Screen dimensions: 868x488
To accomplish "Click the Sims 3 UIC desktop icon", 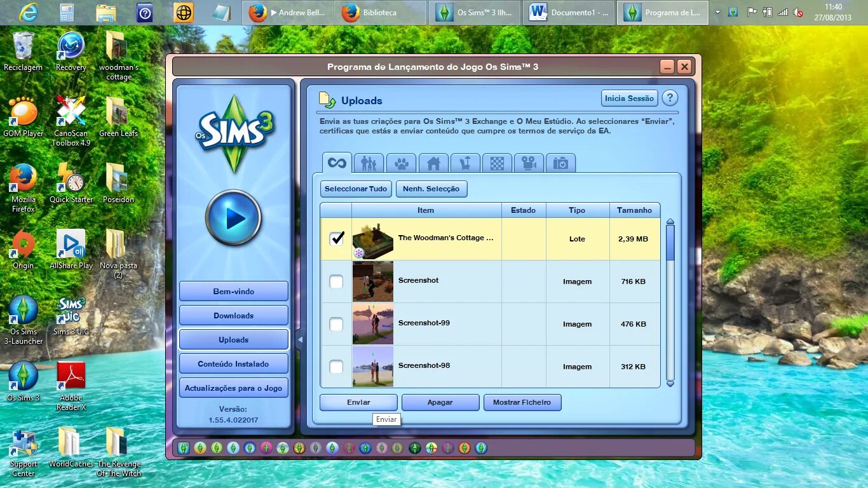I will 71,315.
